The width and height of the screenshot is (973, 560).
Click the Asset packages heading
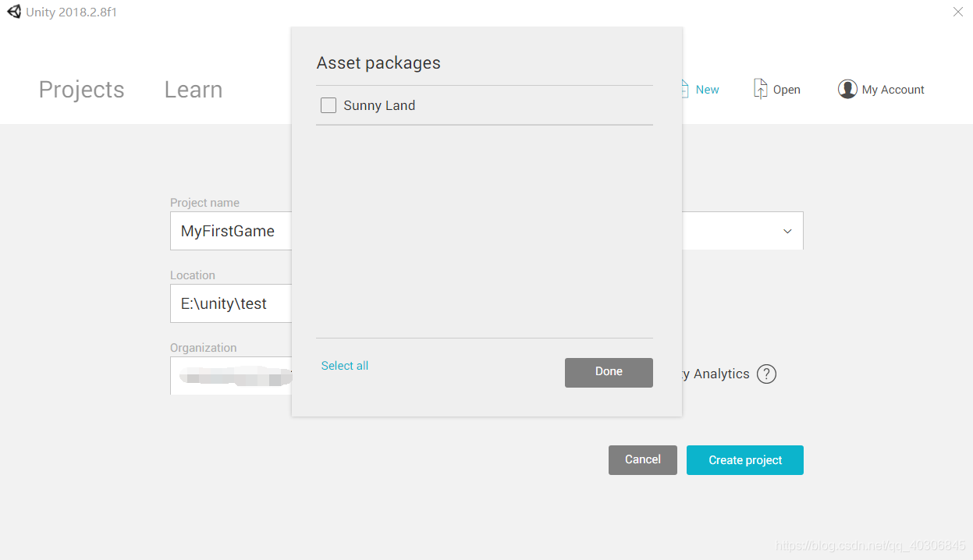378,63
